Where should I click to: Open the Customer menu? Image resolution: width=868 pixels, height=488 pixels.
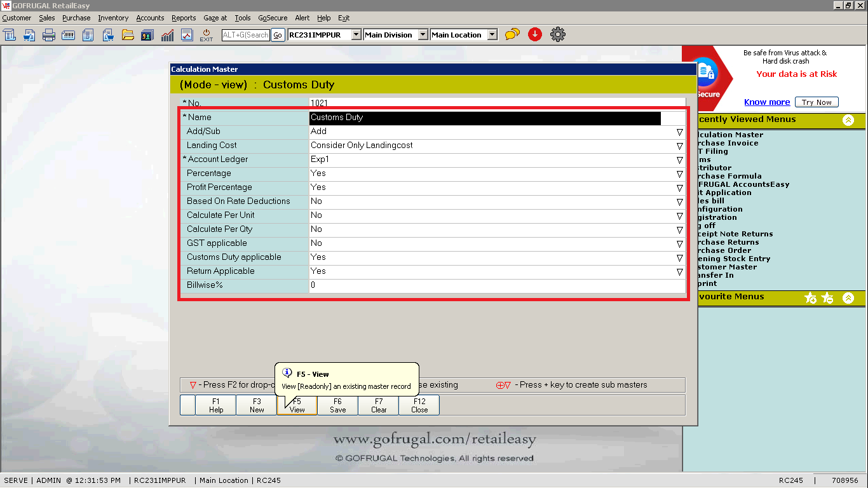[x=17, y=18]
